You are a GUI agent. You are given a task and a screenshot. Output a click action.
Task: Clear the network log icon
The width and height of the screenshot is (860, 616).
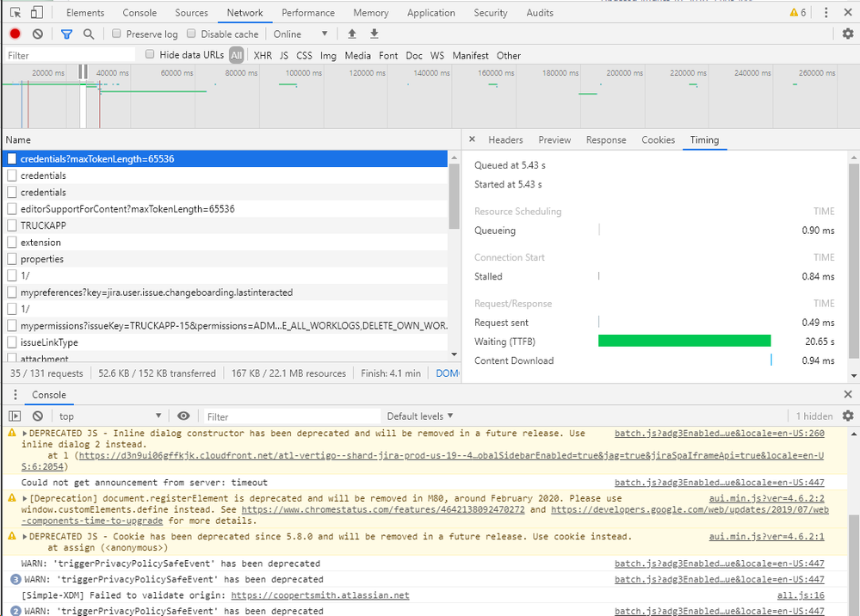tap(37, 34)
